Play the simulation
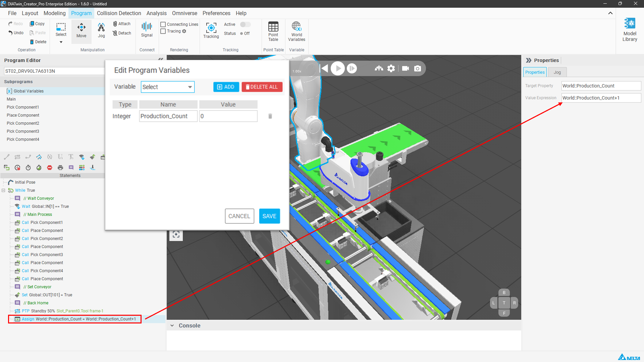 (x=338, y=68)
